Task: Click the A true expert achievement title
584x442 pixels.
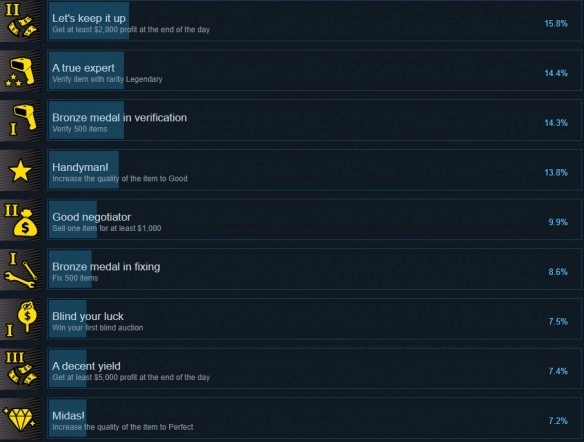Action: click(83, 68)
